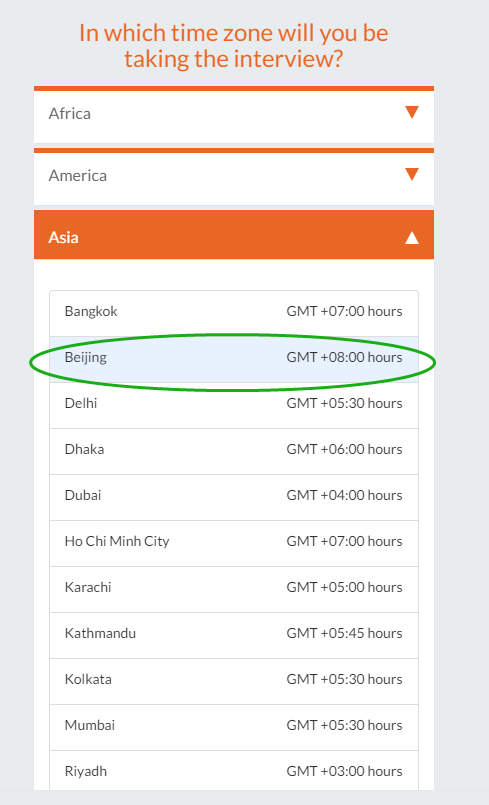Open the America time zone group
This screenshot has height=805, width=489.
(x=234, y=177)
